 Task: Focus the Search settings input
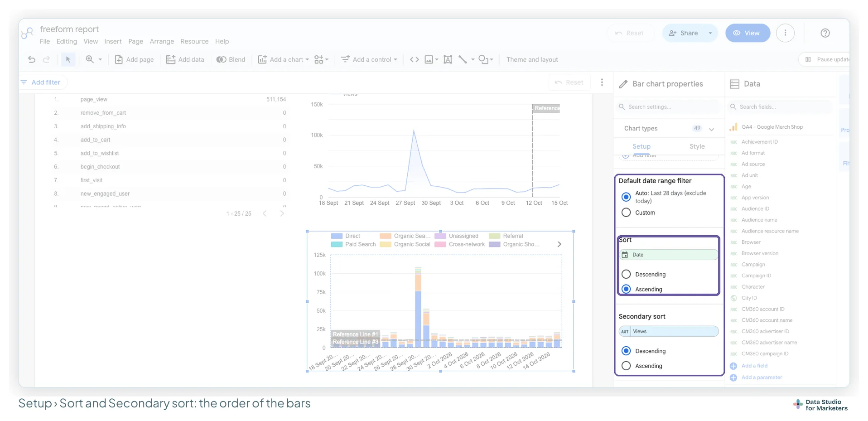(x=669, y=107)
